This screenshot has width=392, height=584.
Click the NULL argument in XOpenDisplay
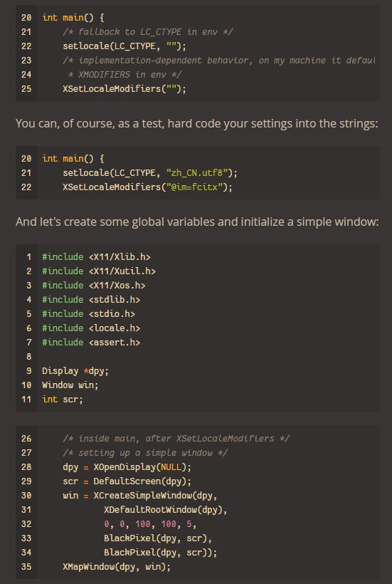click(171, 466)
